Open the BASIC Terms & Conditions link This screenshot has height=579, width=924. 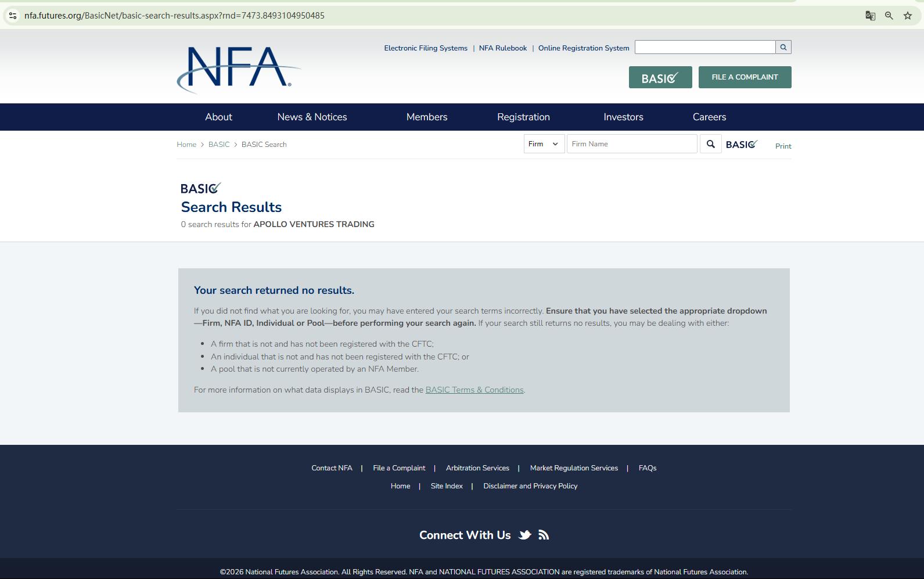pyautogui.click(x=474, y=390)
